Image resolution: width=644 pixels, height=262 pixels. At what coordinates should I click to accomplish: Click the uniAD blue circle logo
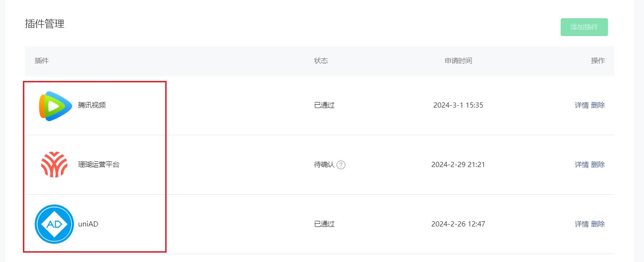pos(54,224)
